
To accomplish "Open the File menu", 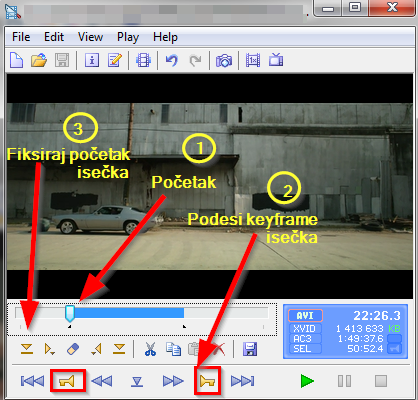I will (21, 37).
